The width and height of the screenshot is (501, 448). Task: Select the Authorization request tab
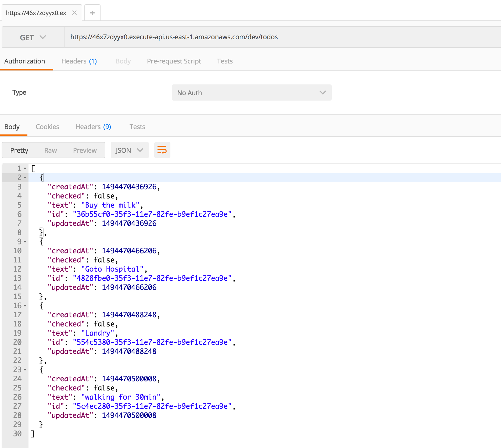(25, 61)
